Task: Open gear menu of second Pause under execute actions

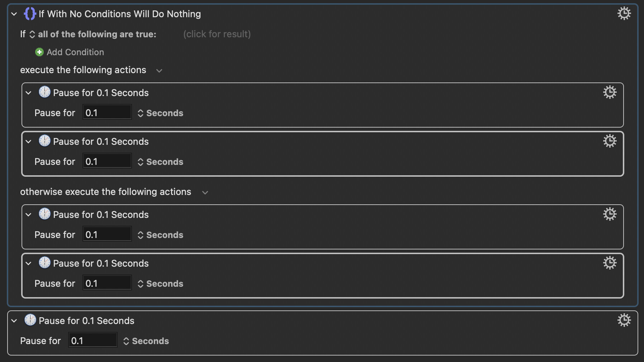Action: click(610, 141)
